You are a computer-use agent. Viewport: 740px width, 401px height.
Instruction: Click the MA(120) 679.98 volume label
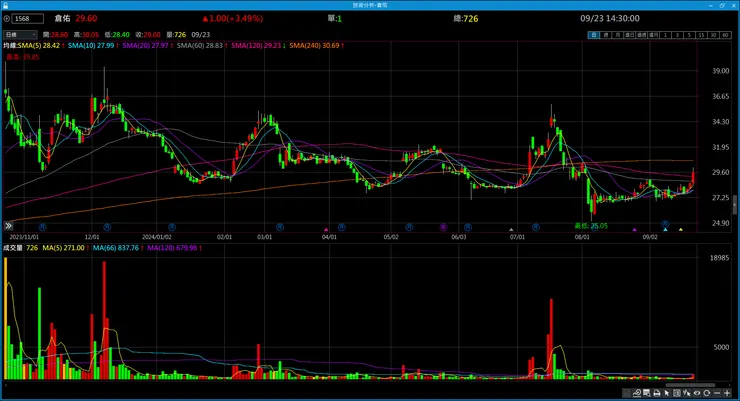click(x=172, y=248)
